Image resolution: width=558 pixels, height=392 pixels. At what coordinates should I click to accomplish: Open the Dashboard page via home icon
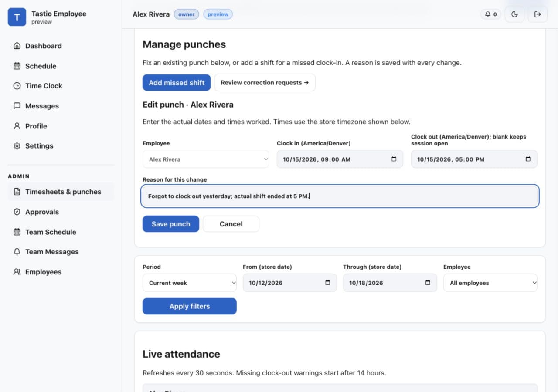[x=17, y=46]
